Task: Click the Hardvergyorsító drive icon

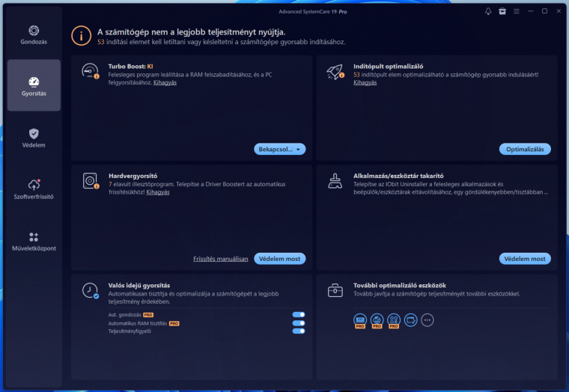Action: pos(90,181)
